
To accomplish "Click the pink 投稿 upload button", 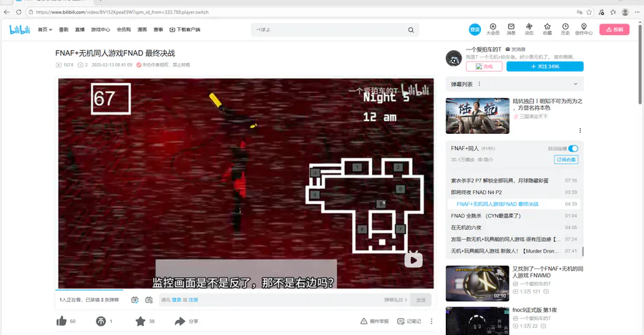I will (x=614, y=29).
